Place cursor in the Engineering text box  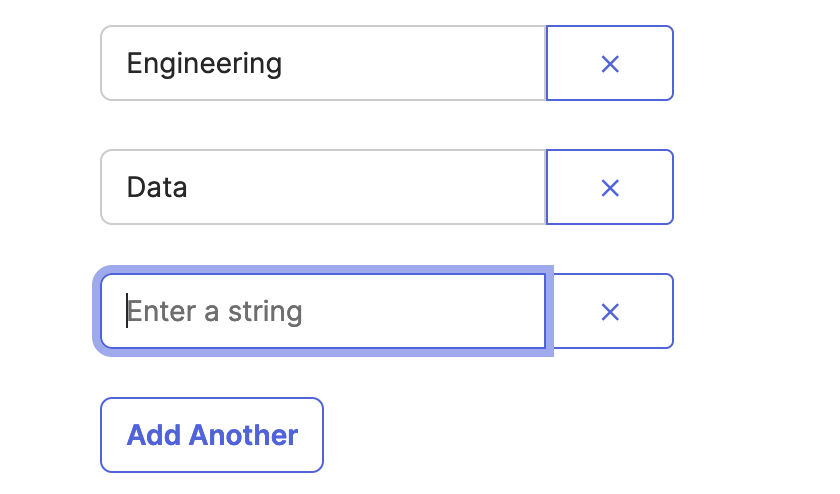pyautogui.click(x=400, y=64)
